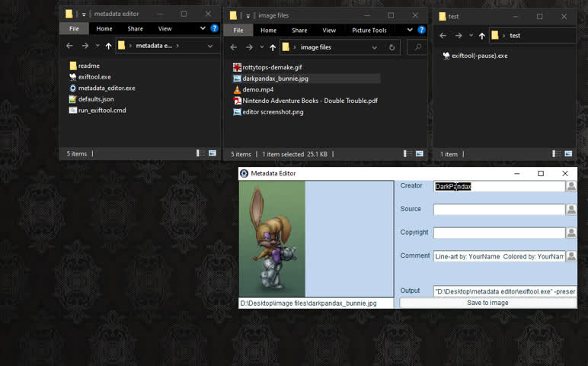Switch image files folder to large icons view
This screenshot has height=366, width=588.
(419, 154)
